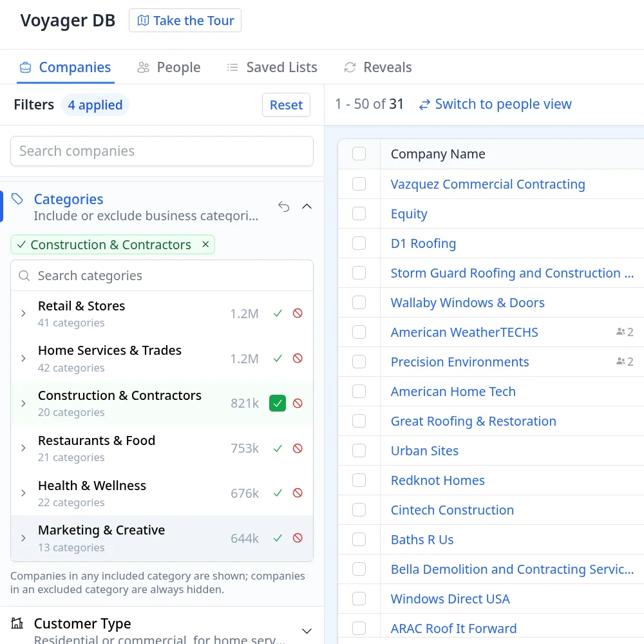644x644 pixels.
Task: Open the Windows Direct USA company link
Action: click(450, 599)
